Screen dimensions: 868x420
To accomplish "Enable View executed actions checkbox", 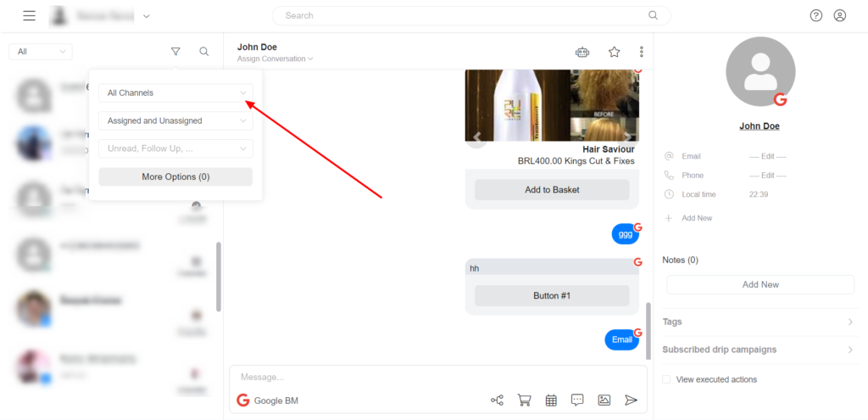I will pyautogui.click(x=666, y=379).
